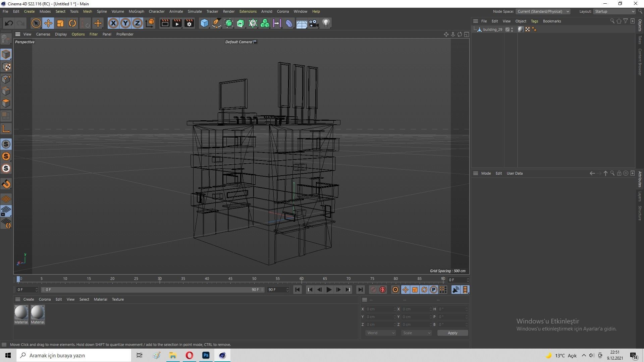Play the animation forwards
This screenshot has height=362, width=644.
(x=329, y=290)
